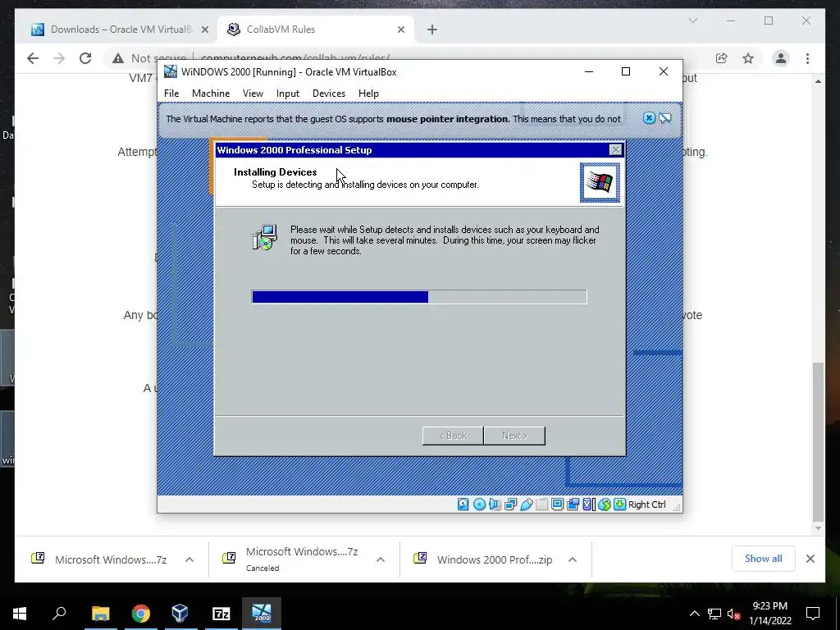The width and height of the screenshot is (840, 630).
Task: Open taskbar search
Action: [59, 614]
